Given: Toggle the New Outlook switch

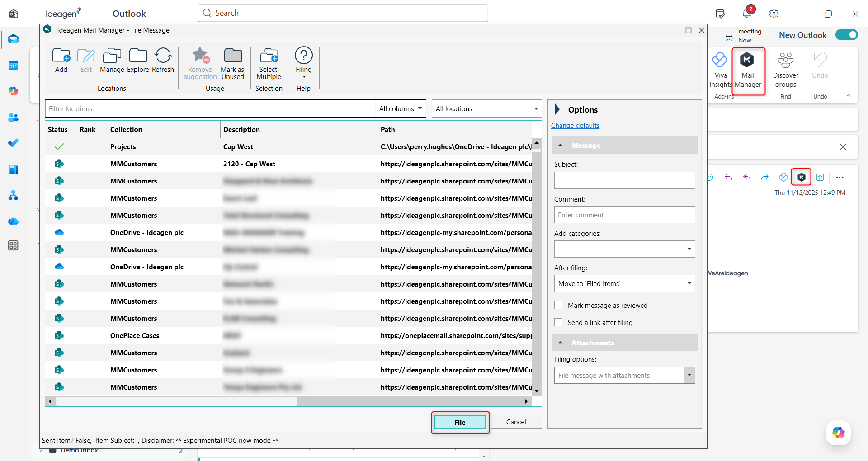Looking at the screenshot, I should point(846,35).
